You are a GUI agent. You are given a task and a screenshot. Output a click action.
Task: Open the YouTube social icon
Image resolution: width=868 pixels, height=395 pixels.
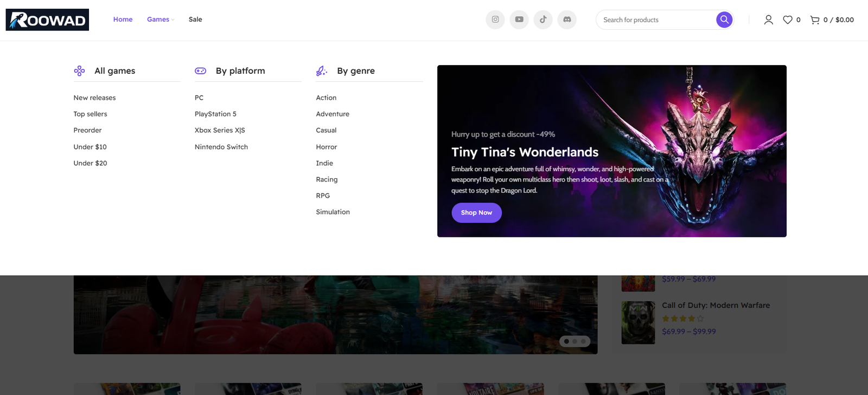(x=519, y=20)
